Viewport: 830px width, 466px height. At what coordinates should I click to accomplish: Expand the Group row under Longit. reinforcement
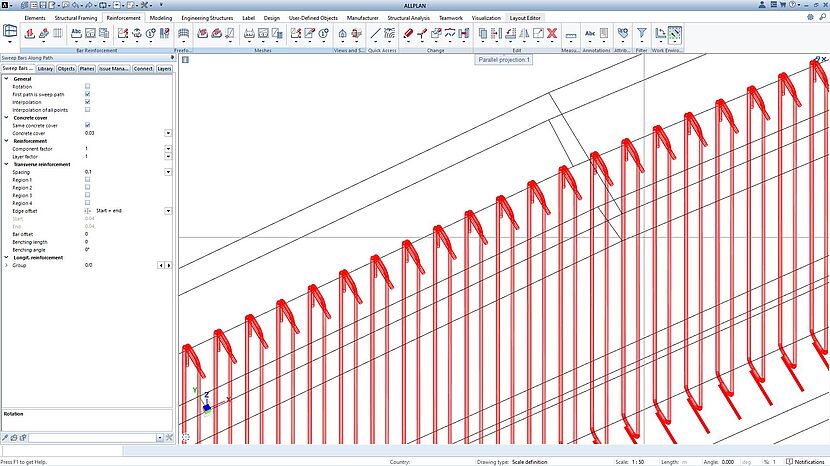(6, 265)
